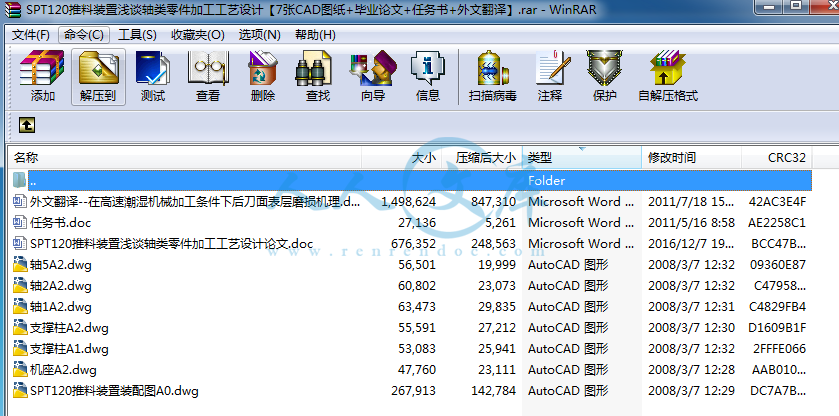Click the packed size value 142,784
The width and height of the screenshot is (839, 416).
pos(493,391)
